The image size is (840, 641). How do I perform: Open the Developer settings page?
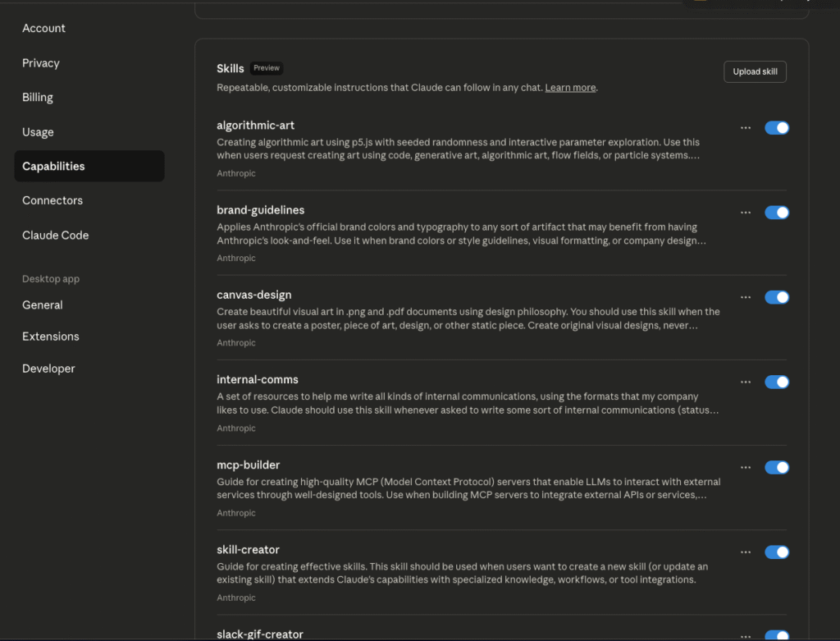(x=48, y=369)
